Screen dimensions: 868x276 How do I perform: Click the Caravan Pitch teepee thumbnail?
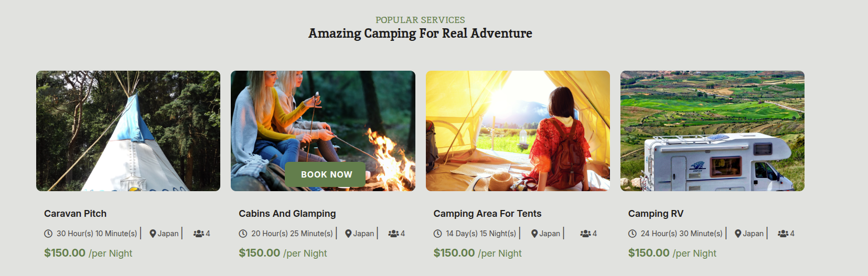(128, 131)
